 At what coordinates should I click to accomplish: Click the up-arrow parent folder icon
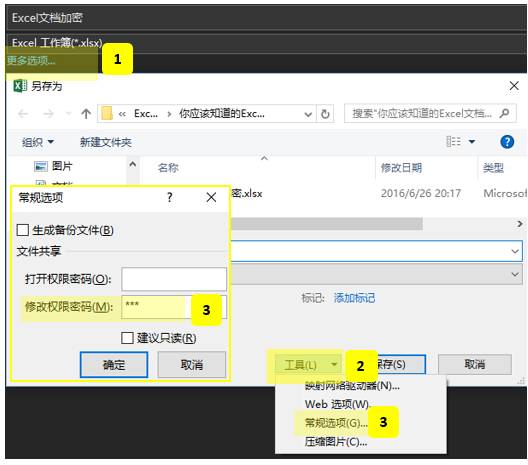click(x=86, y=114)
